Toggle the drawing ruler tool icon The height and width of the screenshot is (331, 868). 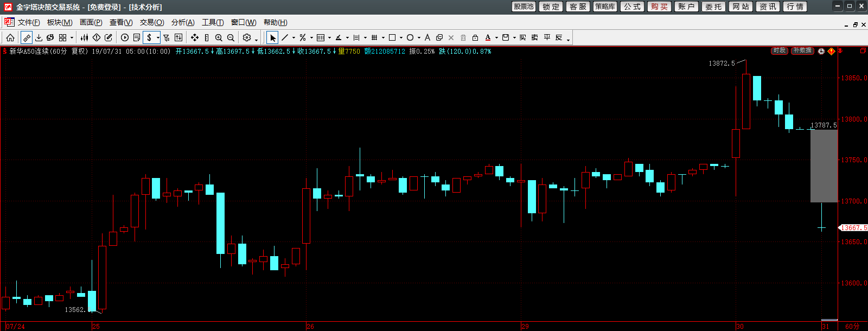click(27, 37)
